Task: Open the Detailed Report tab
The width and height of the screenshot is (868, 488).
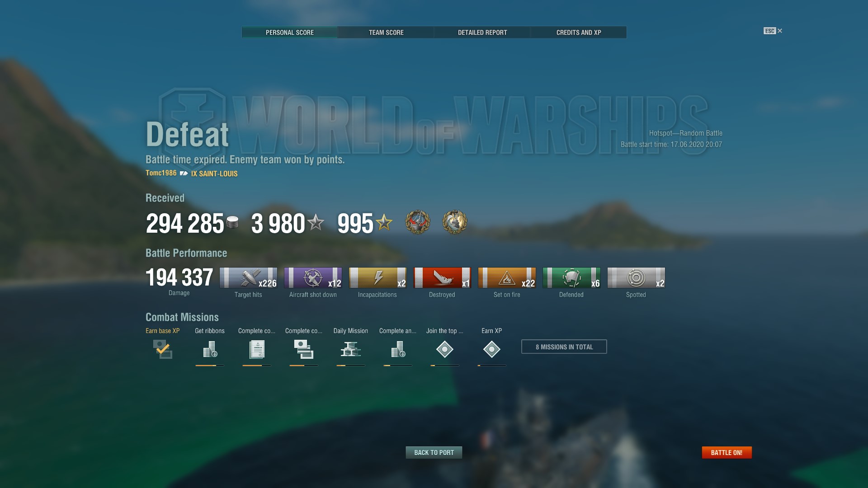Action: pyautogui.click(x=482, y=33)
